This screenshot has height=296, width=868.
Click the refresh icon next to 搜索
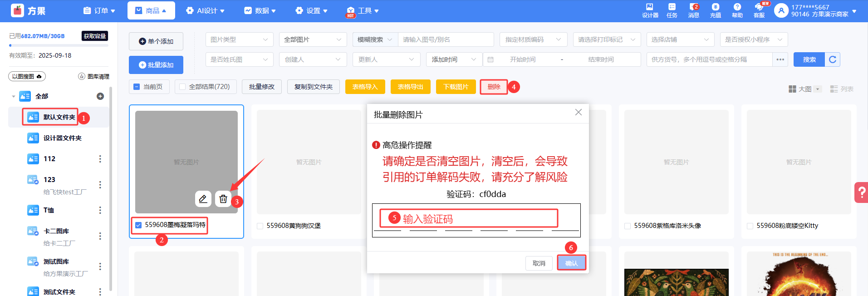[x=833, y=59]
